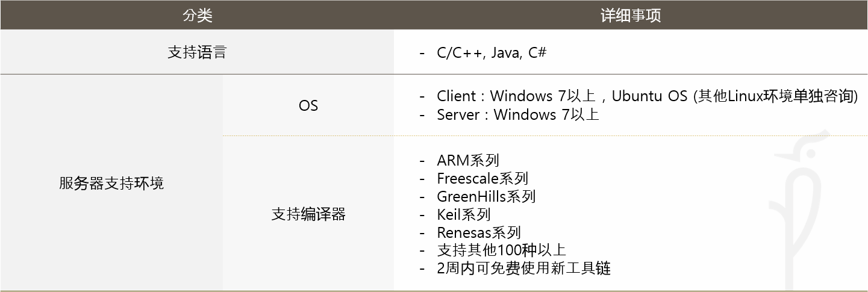Screen dimensions: 868x292
Task: Select the Freescale系列 list item
Action: pyautogui.click(x=482, y=179)
